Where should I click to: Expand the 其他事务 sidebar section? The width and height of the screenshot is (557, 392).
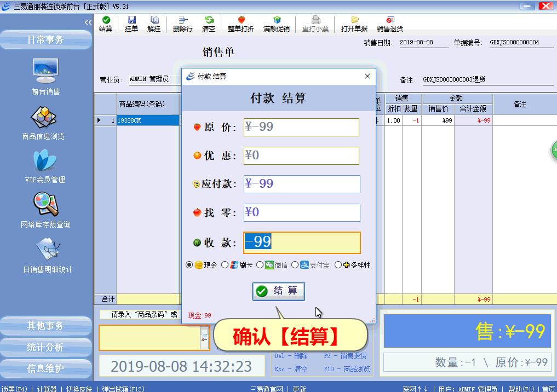(45, 326)
